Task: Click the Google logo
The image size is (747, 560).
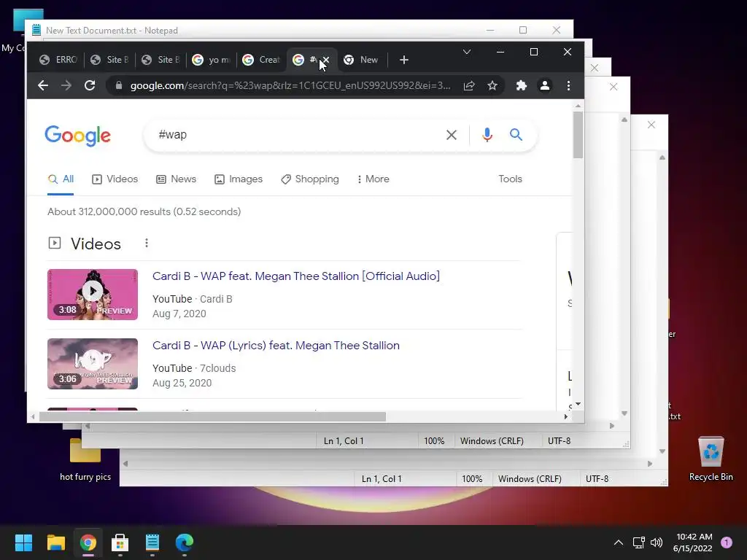Action: (77, 136)
